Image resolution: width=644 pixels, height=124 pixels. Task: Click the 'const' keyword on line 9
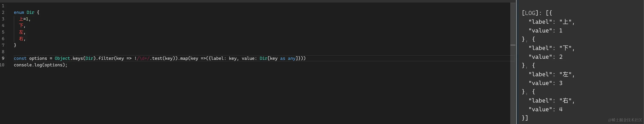20,58
